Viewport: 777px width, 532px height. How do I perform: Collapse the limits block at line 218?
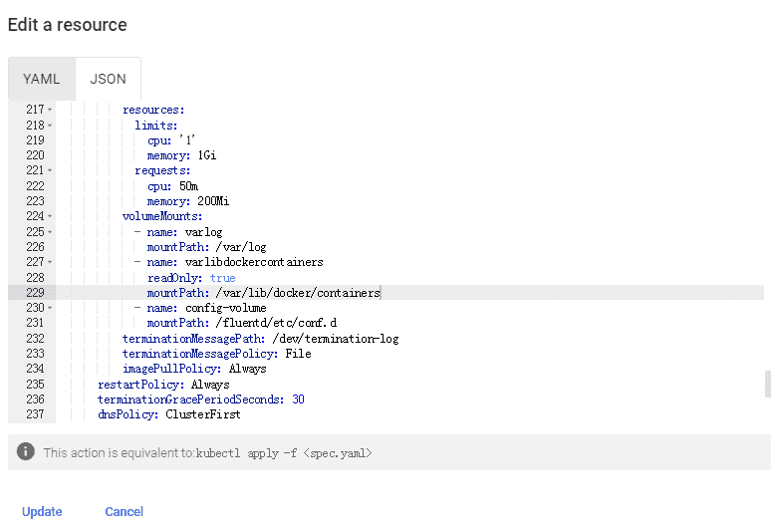pyautogui.click(x=50, y=126)
